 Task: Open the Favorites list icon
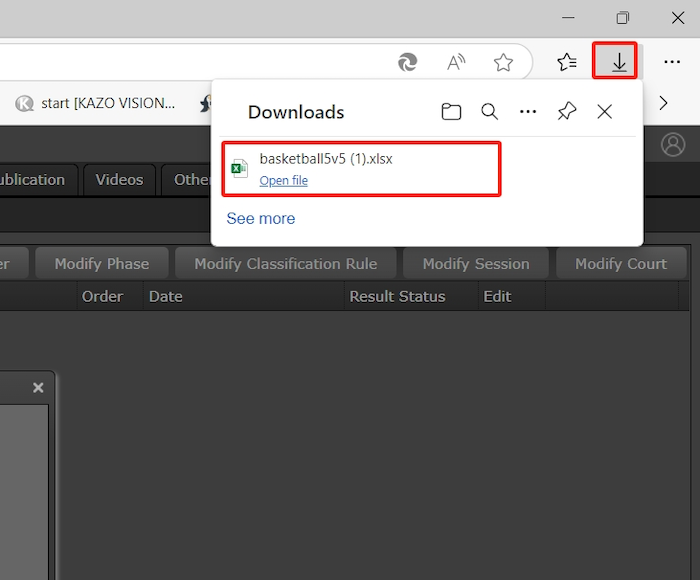pos(567,62)
